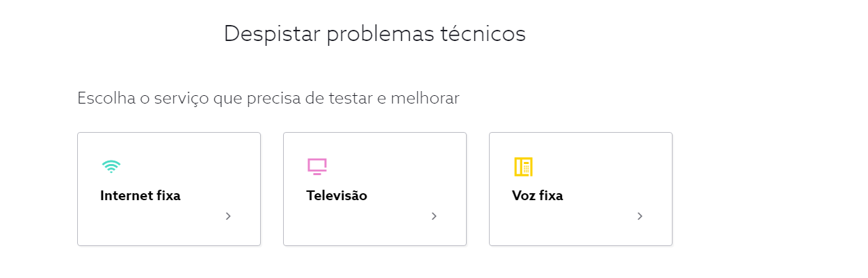Image resolution: width=868 pixels, height=278 pixels.
Task: Expand Internet fixa using its chevron arrow
Action: [x=228, y=216]
